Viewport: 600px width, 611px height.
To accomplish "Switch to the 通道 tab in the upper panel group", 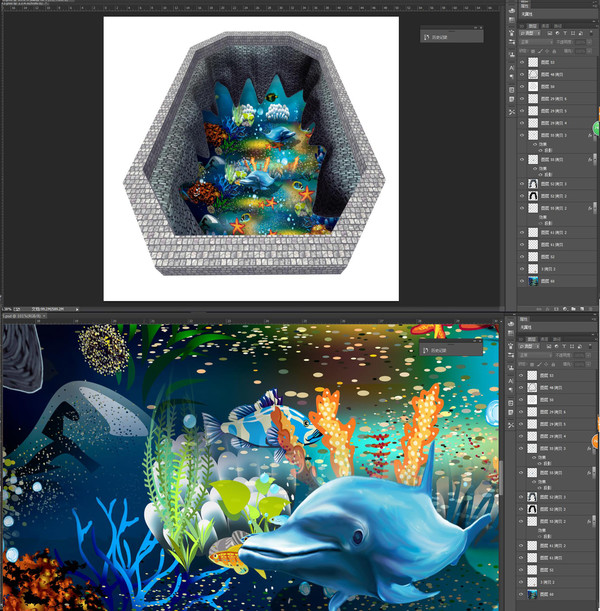I will click(x=545, y=26).
